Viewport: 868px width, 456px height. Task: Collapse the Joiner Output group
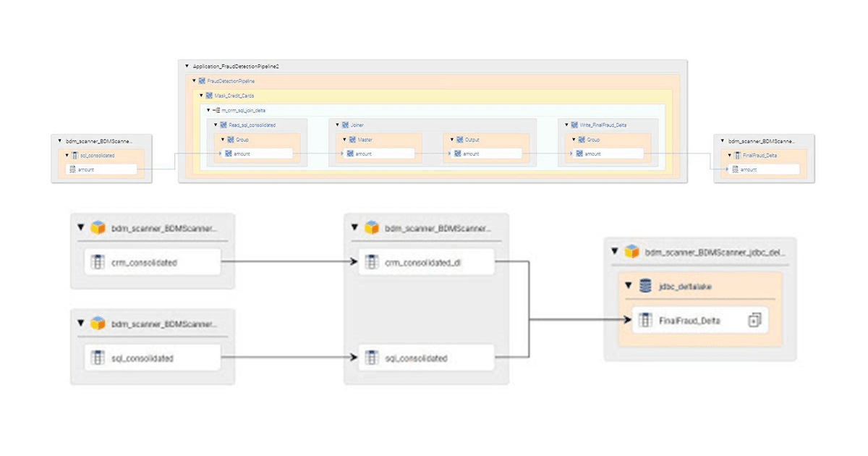(452, 140)
